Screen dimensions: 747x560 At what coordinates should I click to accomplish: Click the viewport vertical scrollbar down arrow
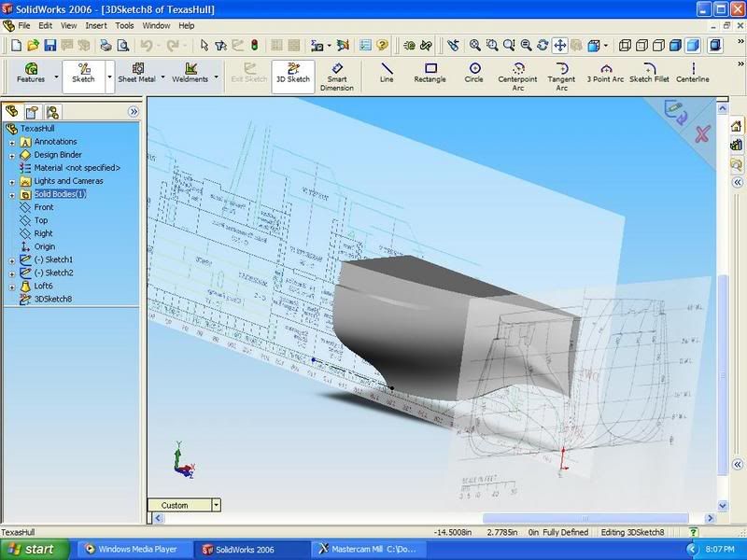[x=723, y=505]
